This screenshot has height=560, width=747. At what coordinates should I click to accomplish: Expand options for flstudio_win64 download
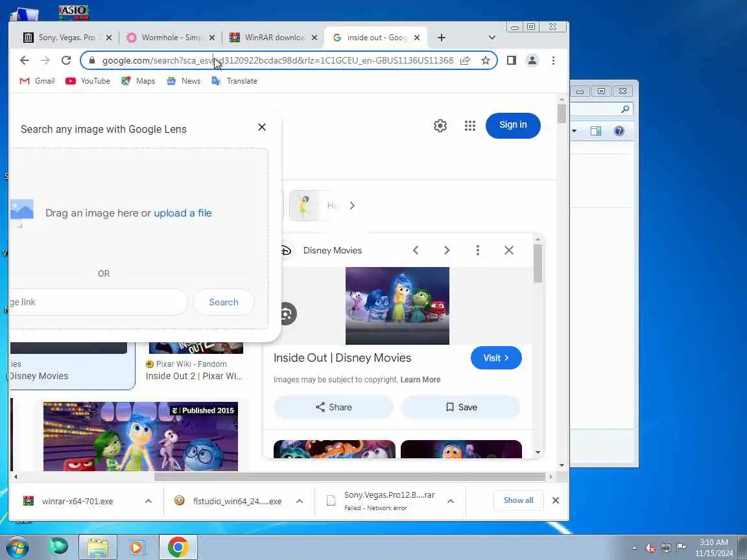coord(300,501)
